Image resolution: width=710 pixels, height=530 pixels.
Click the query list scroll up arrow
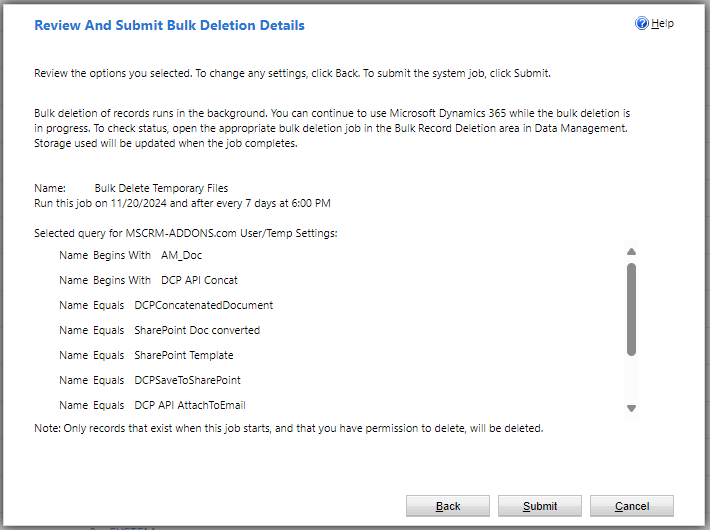click(x=631, y=251)
